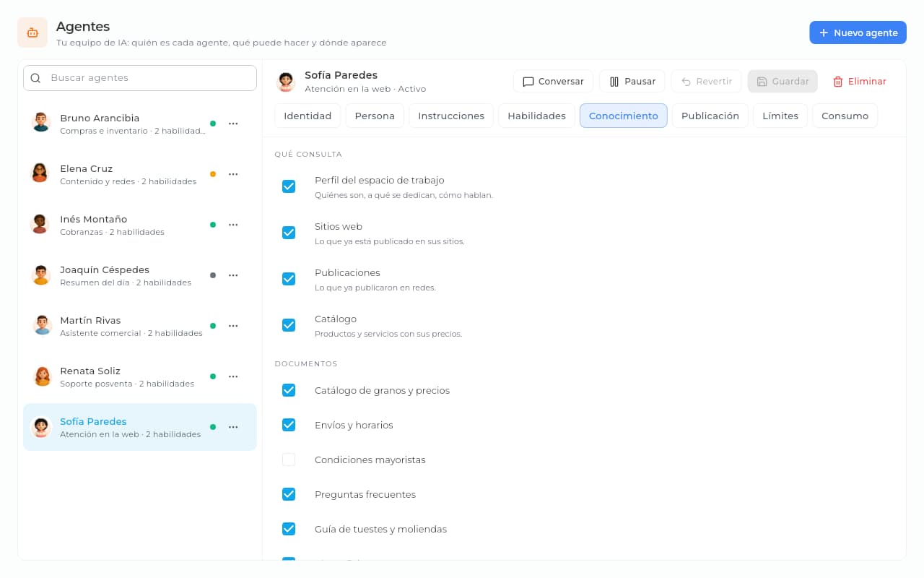This screenshot has width=924, height=578.
Task: Click Elena Cruz's avatar in the list
Action: 41,173
